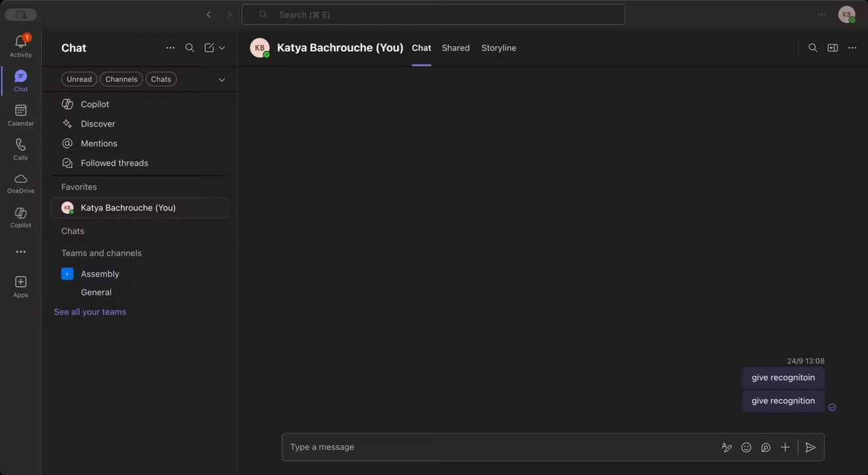Open Chat in the app rail
The height and width of the screenshot is (475, 868).
20,80
